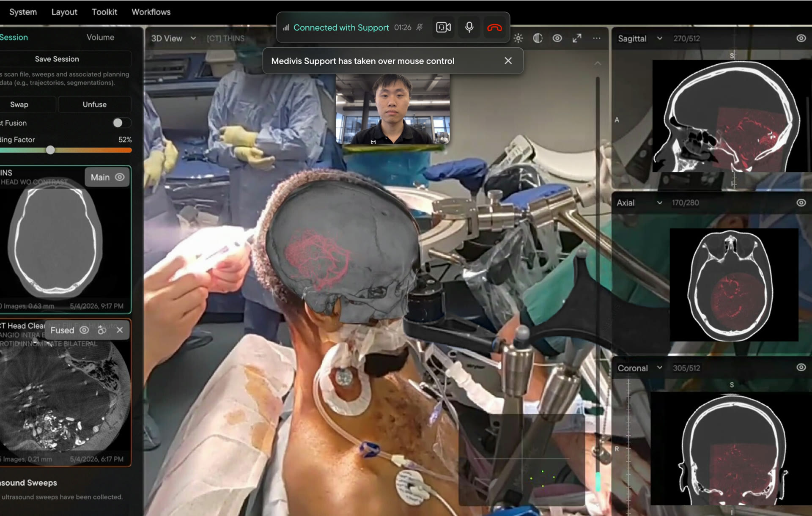
Task: Click the Sagittal slice counter 270/512
Action: (686, 38)
